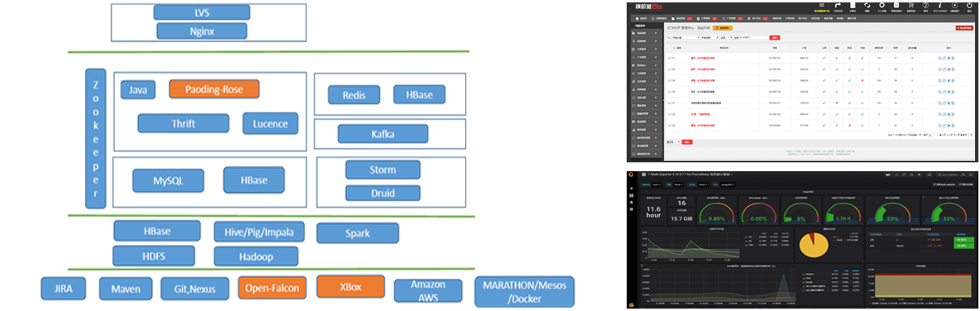Viewport: 980px width, 311px height.
Task: Check the first product row checkbox
Action: tap(669, 58)
